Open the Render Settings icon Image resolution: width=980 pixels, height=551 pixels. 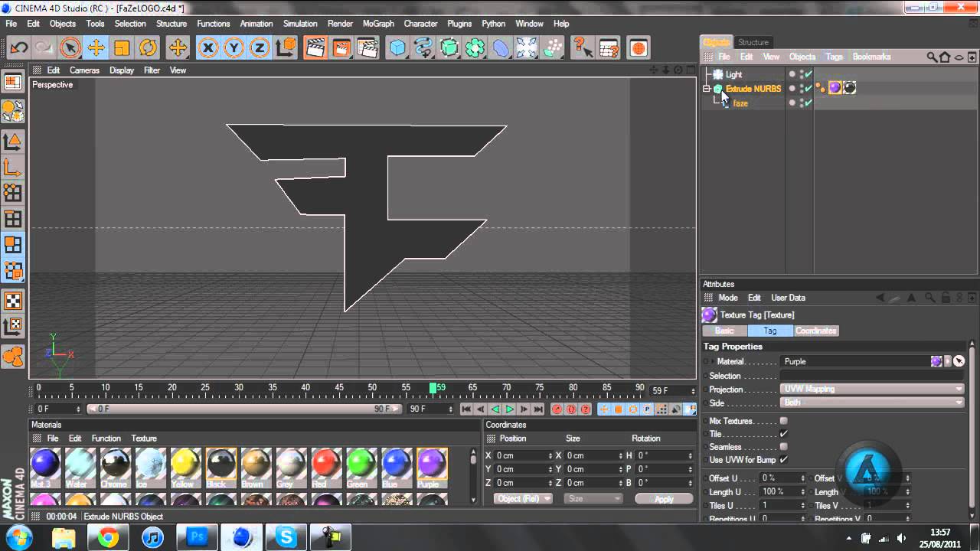tap(368, 48)
